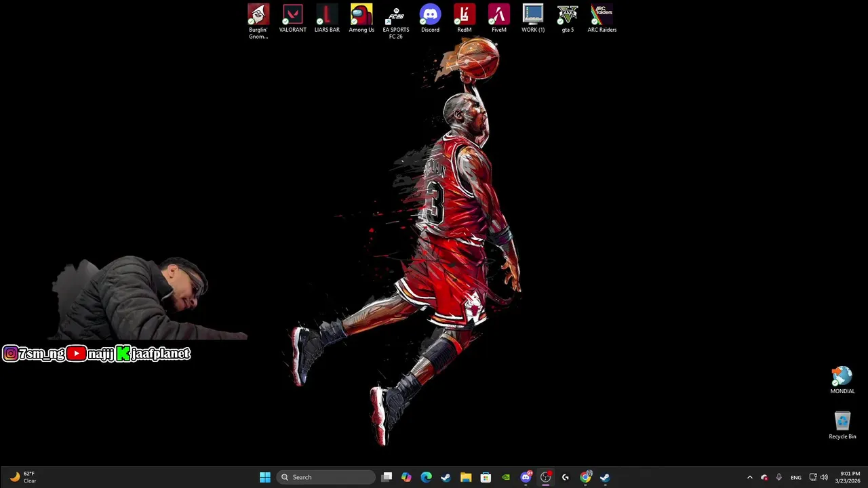Image resolution: width=868 pixels, height=488 pixels.
Task: Open Task View from the taskbar
Action: tap(387, 477)
